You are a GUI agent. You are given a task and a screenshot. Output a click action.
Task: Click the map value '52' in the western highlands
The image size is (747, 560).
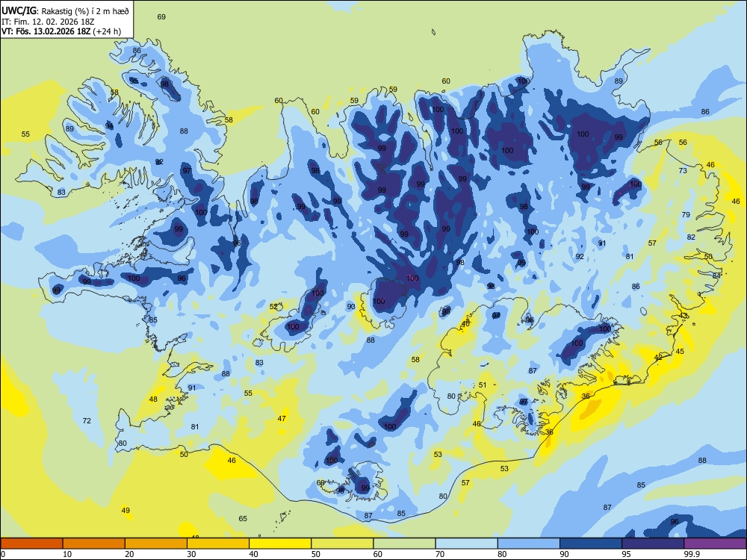coord(273,307)
